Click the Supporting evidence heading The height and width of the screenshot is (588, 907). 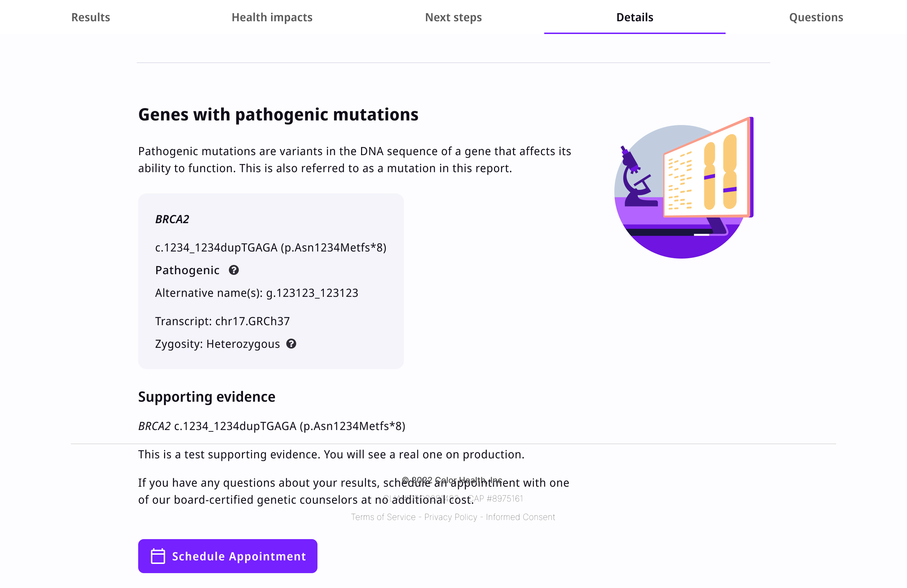click(207, 397)
